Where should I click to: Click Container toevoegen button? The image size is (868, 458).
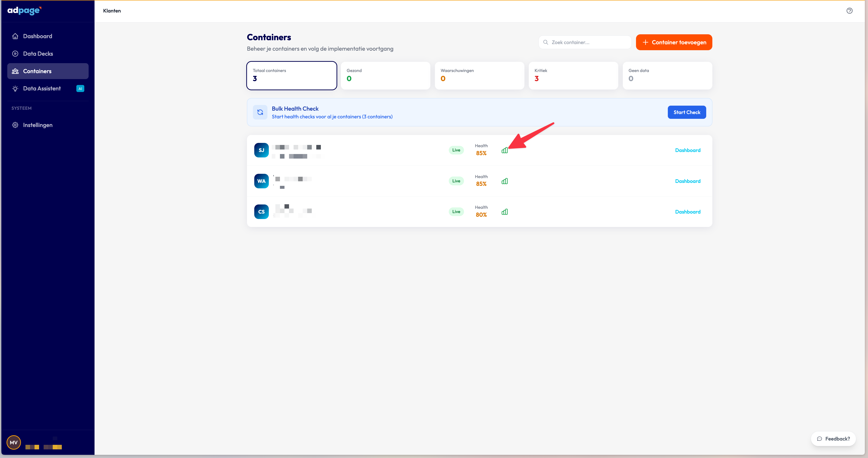pos(673,42)
